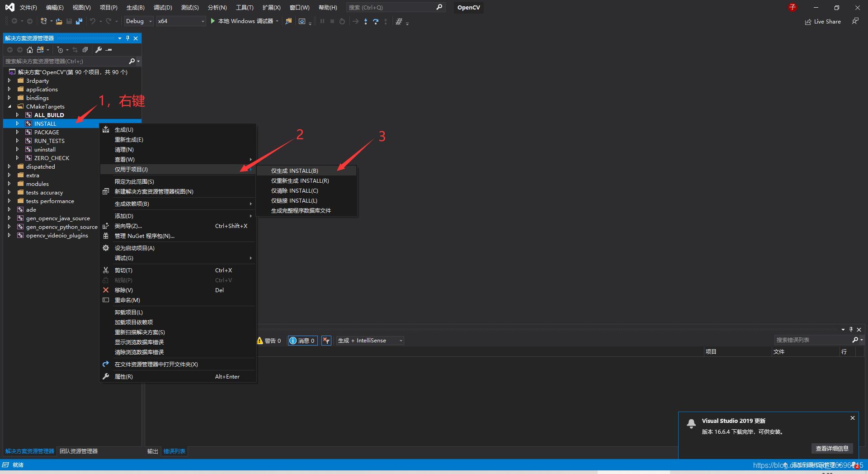Select 仅用于项目(J) in the context menu
The width and height of the screenshot is (868, 474).
178,170
